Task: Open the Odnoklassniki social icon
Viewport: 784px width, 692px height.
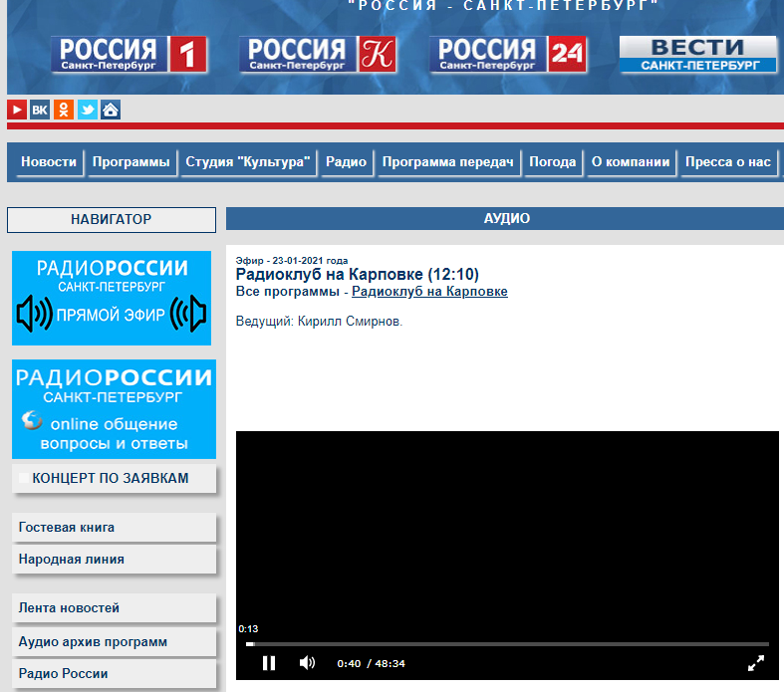Action: (64, 110)
